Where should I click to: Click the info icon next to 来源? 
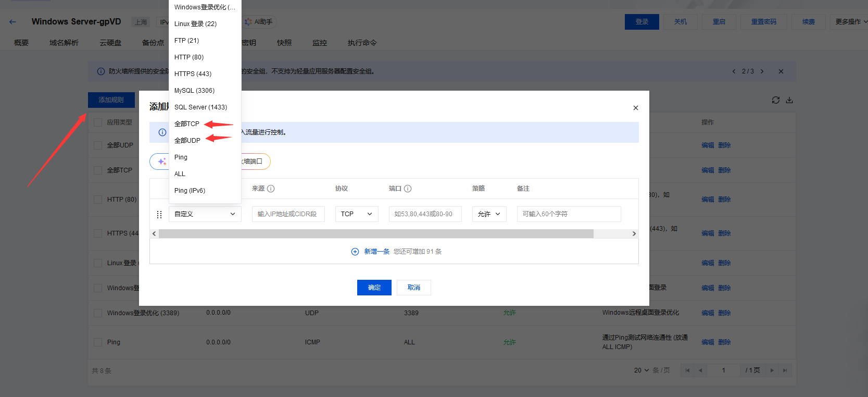(271, 189)
